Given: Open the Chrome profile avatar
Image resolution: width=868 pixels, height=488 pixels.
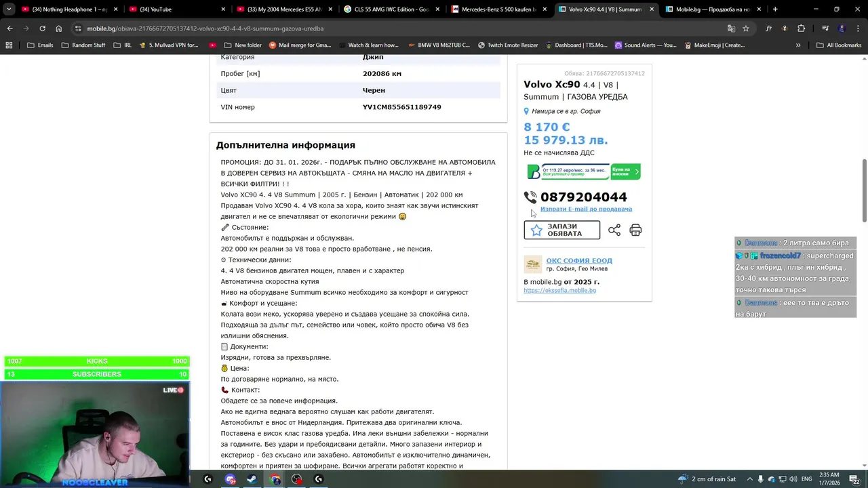Looking at the screenshot, I should (842, 28).
